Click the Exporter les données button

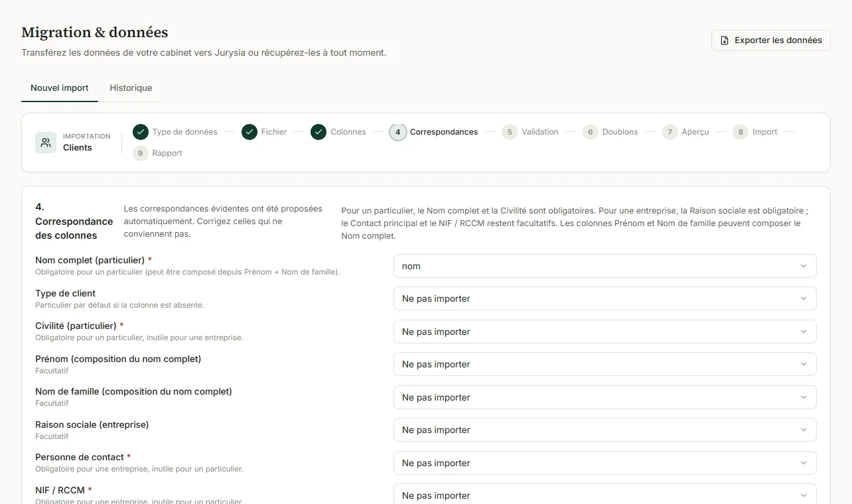point(771,40)
